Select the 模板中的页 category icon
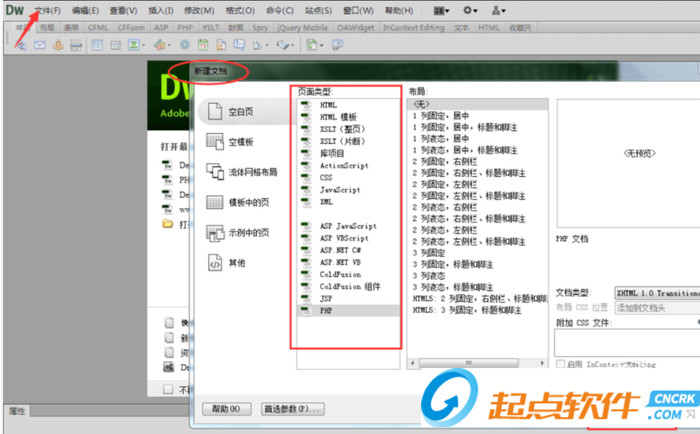This screenshot has width=700, height=434. pos(215,202)
